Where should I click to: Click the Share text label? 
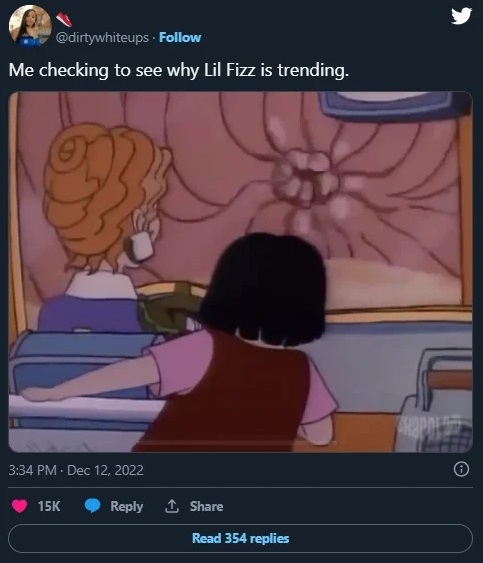click(x=206, y=506)
